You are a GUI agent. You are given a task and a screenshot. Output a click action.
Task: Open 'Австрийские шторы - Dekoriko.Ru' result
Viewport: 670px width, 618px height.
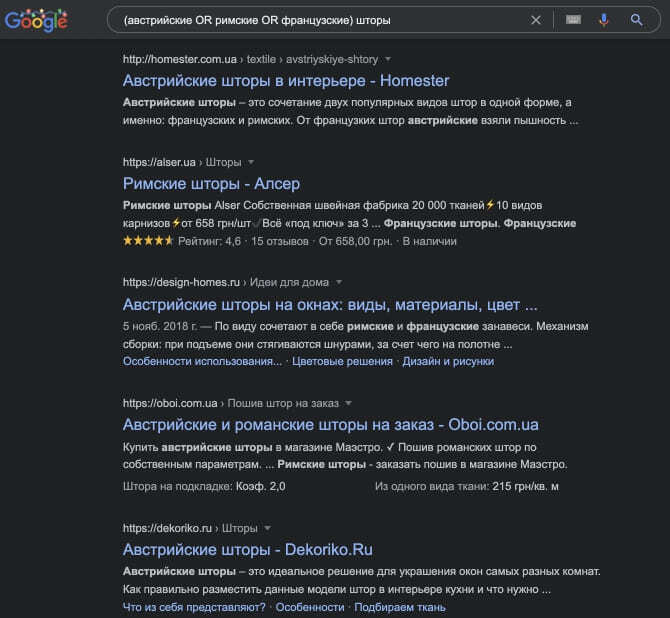tap(247, 550)
